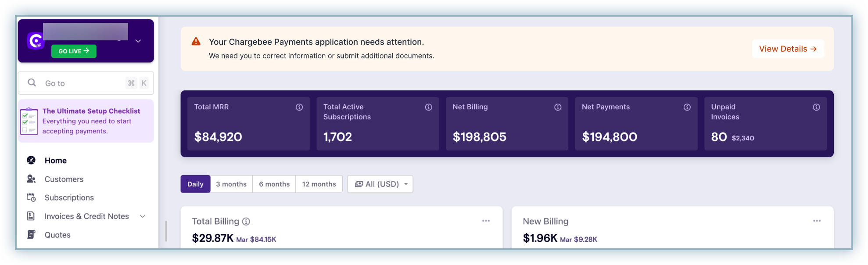This screenshot has width=868, height=265.
Task: Open Total Billing more options menu
Action: point(486,221)
